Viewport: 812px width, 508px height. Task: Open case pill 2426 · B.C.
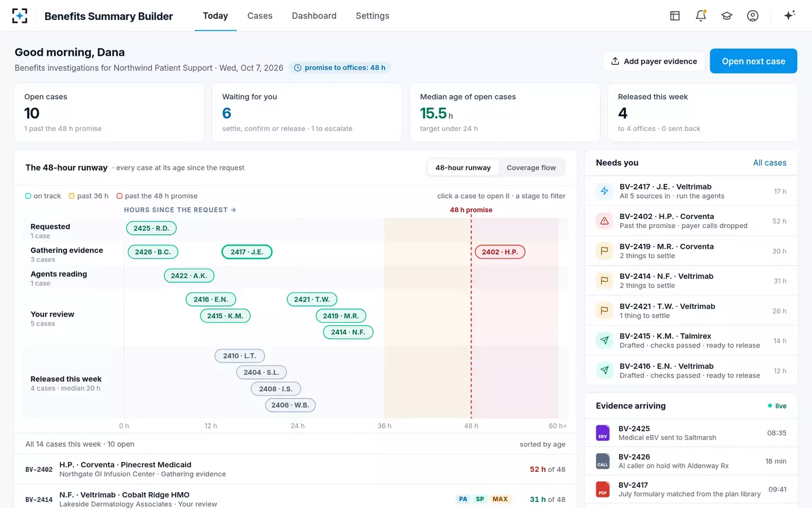(153, 252)
